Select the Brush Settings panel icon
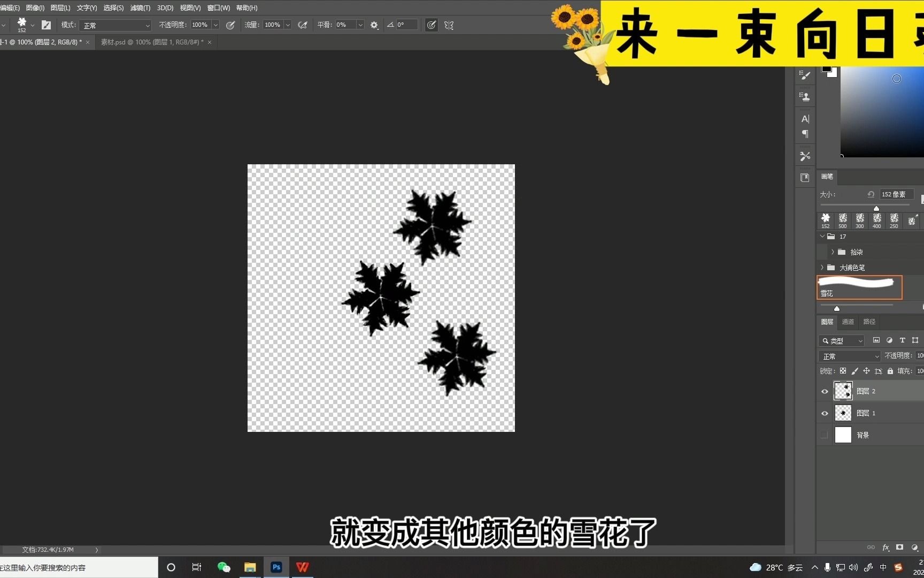This screenshot has height=578, width=924. pos(805,75)
